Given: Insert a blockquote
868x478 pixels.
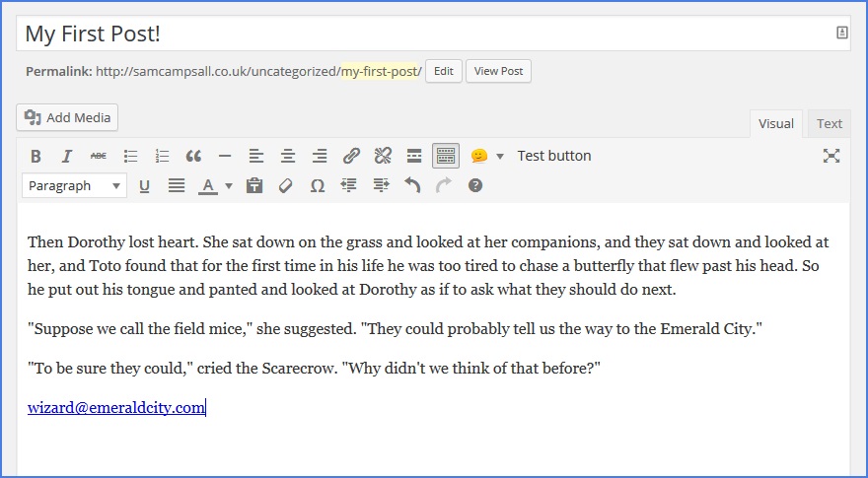Looking at the screenshot, I should 193,156.
